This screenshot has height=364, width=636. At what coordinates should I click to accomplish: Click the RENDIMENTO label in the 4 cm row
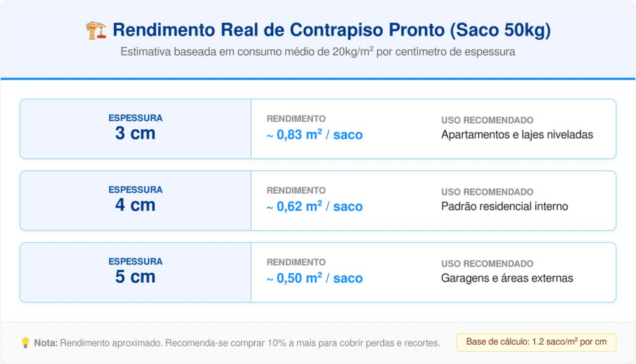tap(296, 191)
